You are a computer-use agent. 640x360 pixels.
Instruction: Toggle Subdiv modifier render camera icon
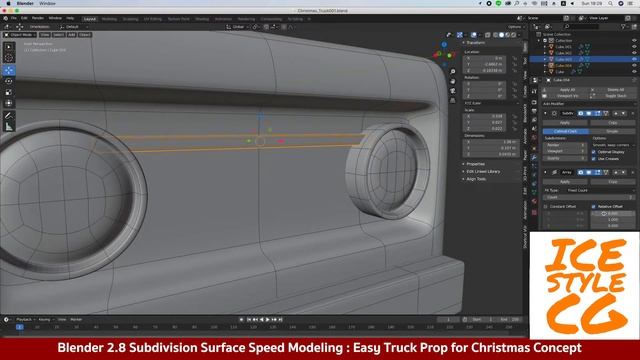point(580,113)
